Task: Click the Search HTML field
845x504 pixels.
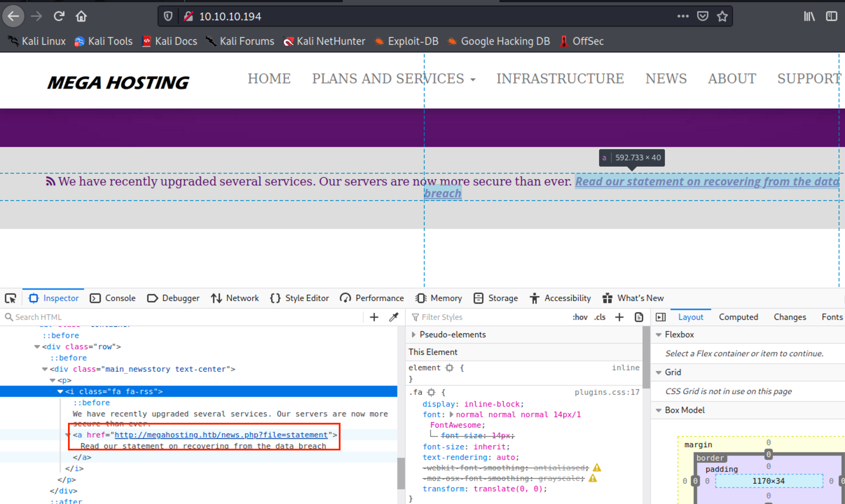Action: click(182, 317)
